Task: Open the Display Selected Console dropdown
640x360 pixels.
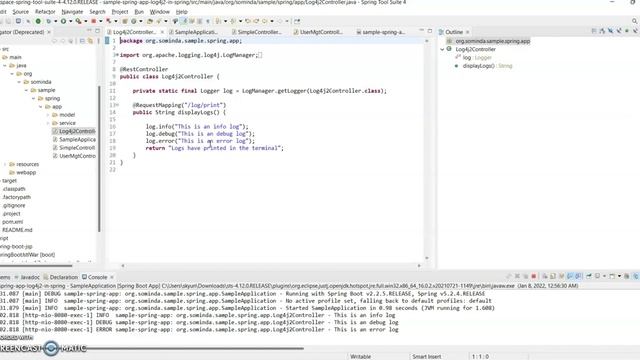Action: click(x=604, y=276)
